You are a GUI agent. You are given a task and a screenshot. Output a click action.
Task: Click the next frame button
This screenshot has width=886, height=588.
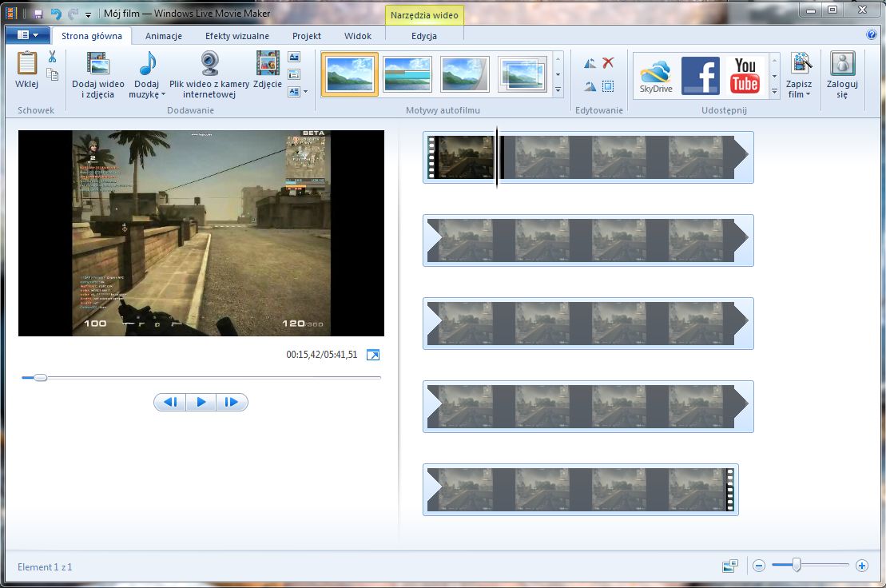click(x=232, y=402)
